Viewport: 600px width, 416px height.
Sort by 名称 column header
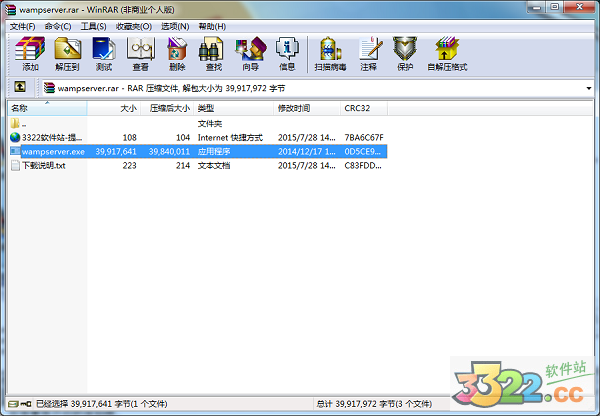tap(47, 108)
